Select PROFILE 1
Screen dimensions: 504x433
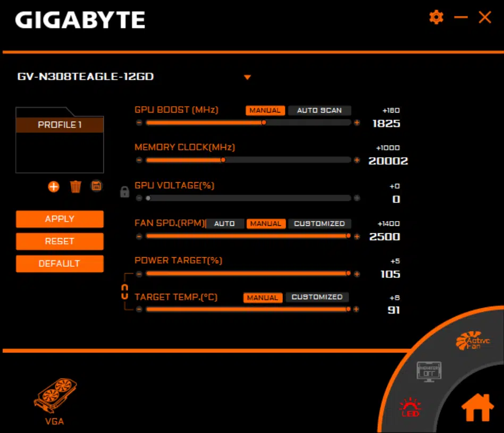[60, 125]
